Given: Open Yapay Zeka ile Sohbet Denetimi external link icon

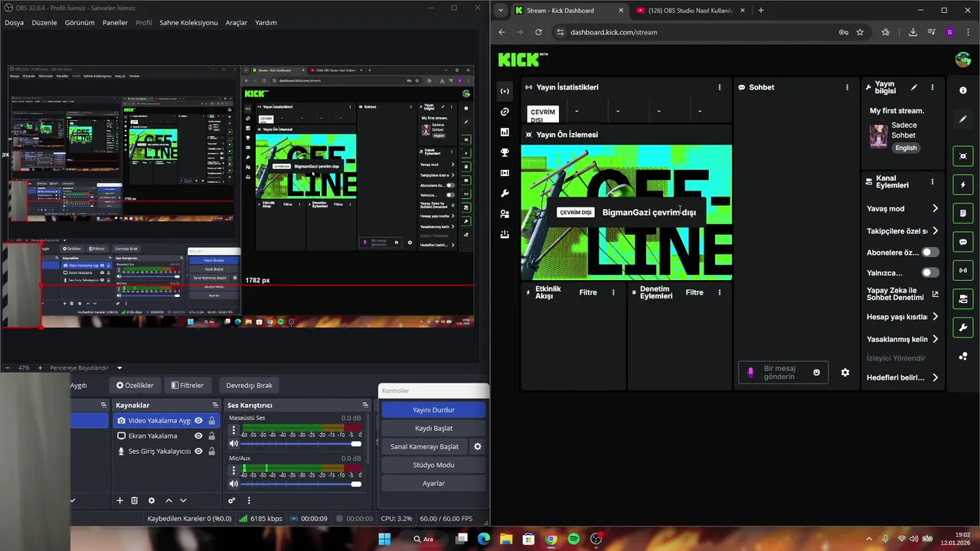Looking at the screenshot, I should (935, 294).
